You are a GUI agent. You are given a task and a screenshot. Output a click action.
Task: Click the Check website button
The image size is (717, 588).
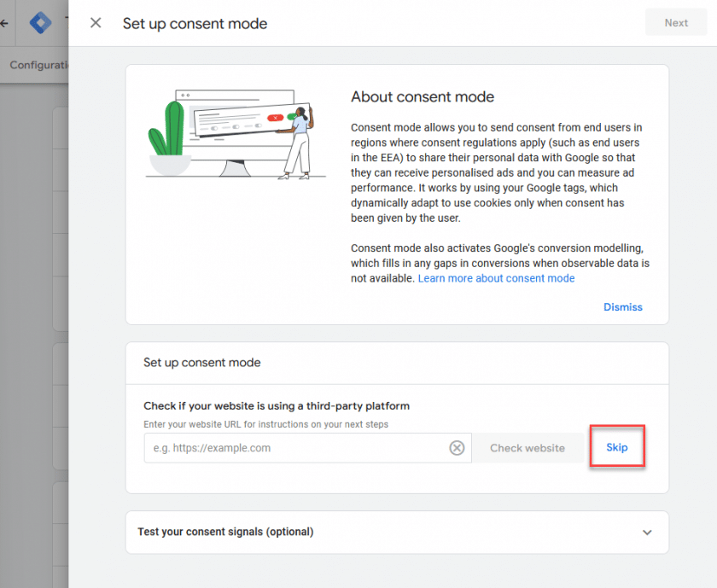point(528,448)
